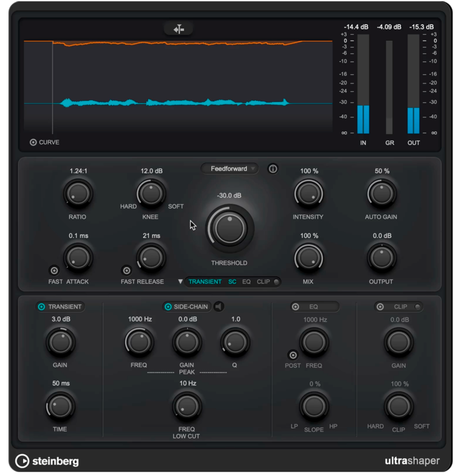The height and width of the screenshot is (476, 458).
Task: Select the SC tab label
Action: pos(232,282)
